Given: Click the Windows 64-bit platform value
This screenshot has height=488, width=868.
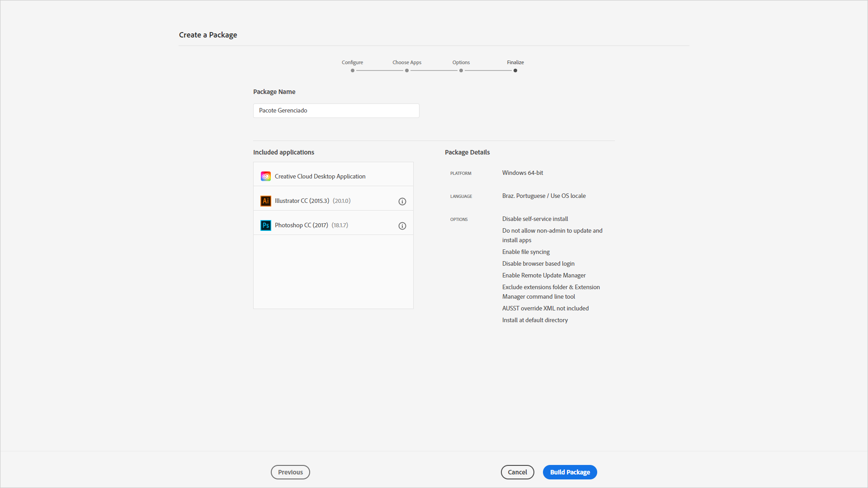Looking at the screenshot, I should [523, 173].
